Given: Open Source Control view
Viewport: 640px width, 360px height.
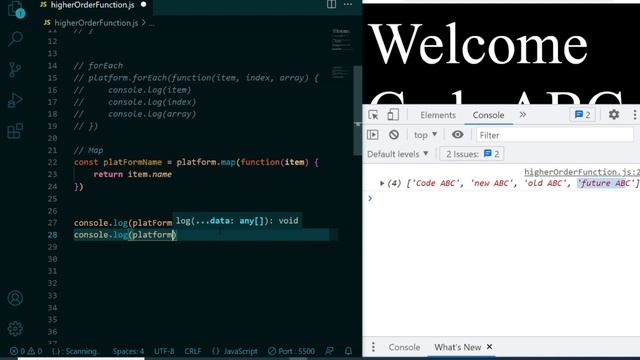Looking at the screenshot, I should point(15,69).
